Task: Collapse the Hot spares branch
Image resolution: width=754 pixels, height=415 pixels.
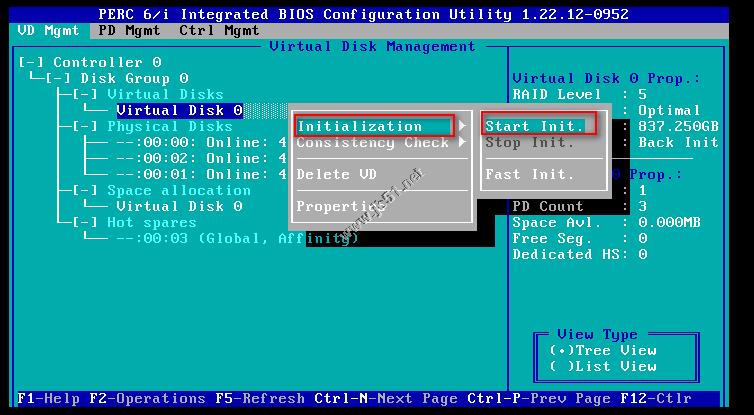Action: pos(89,222)
